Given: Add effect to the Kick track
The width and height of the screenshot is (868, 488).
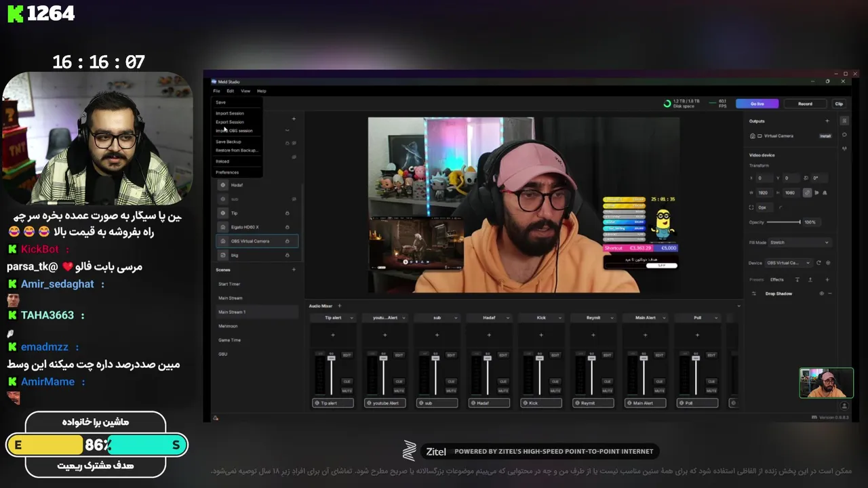Looking at the screenshot, I should 541,335.
